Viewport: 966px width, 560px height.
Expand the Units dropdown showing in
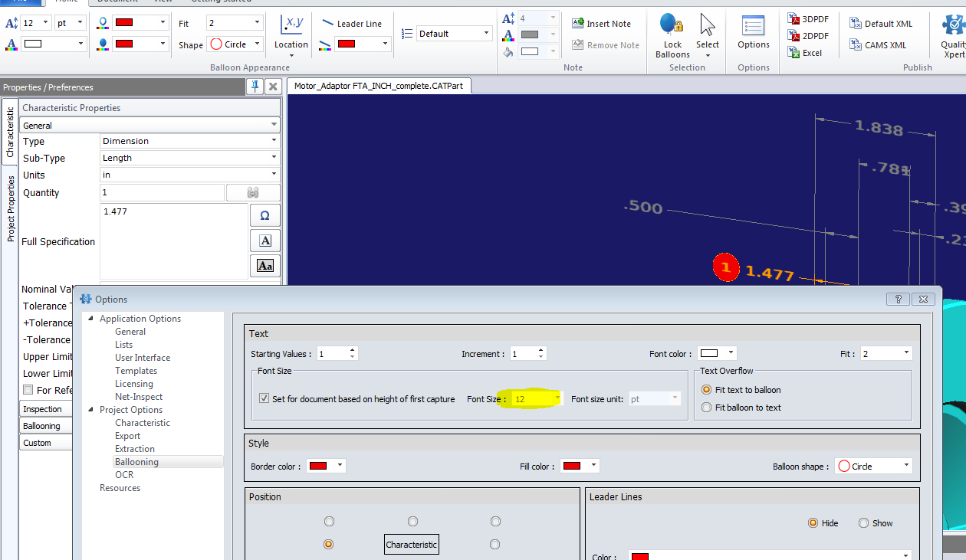pos(272,175)
